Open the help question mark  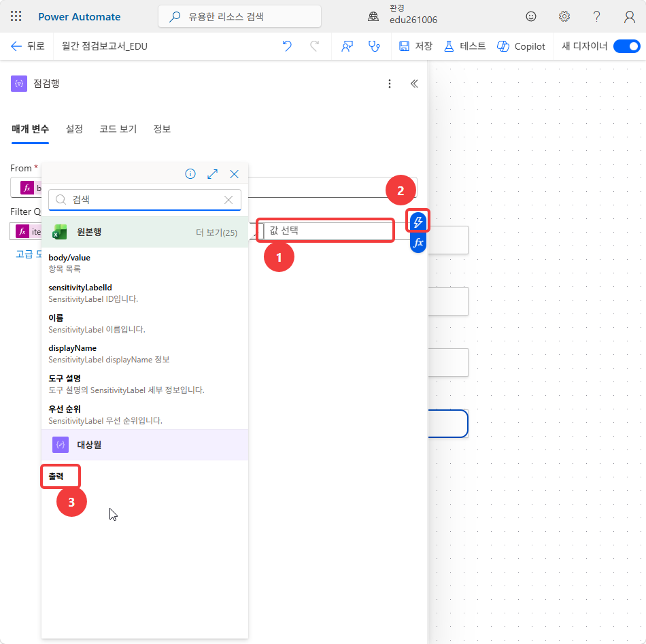(x=596, y=16)
